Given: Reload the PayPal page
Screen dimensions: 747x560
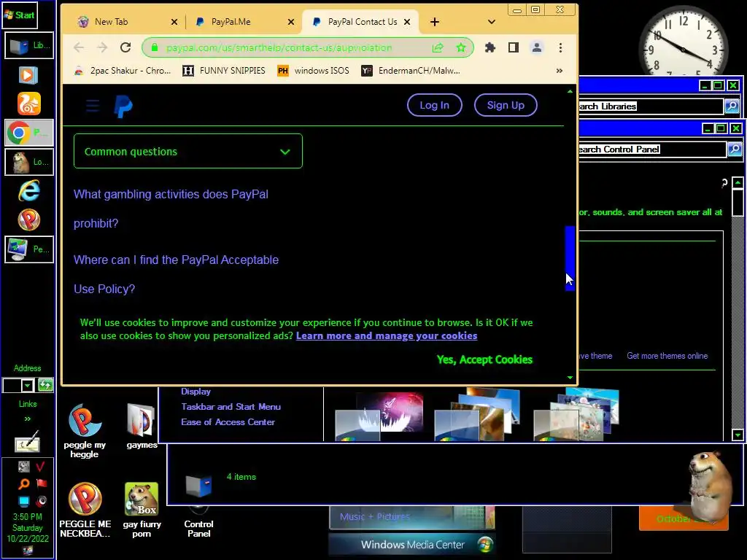Looking at the screenshot, I should (125, 47).
